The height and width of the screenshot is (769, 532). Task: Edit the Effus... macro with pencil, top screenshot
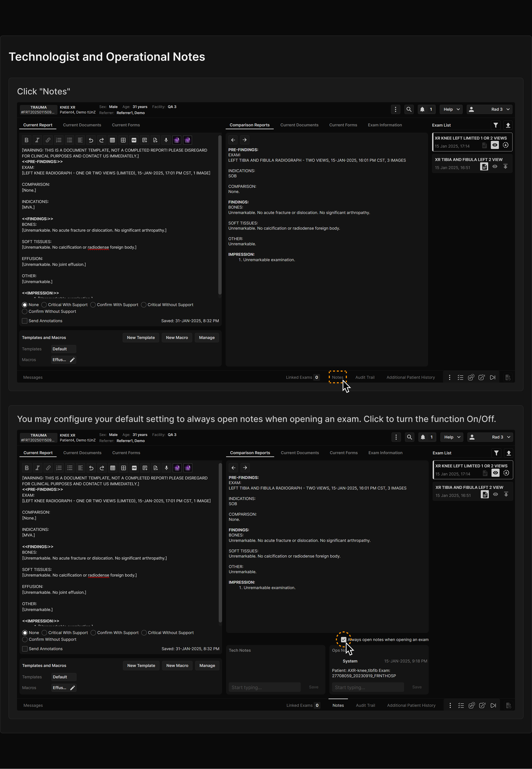(x=72, y=360)
